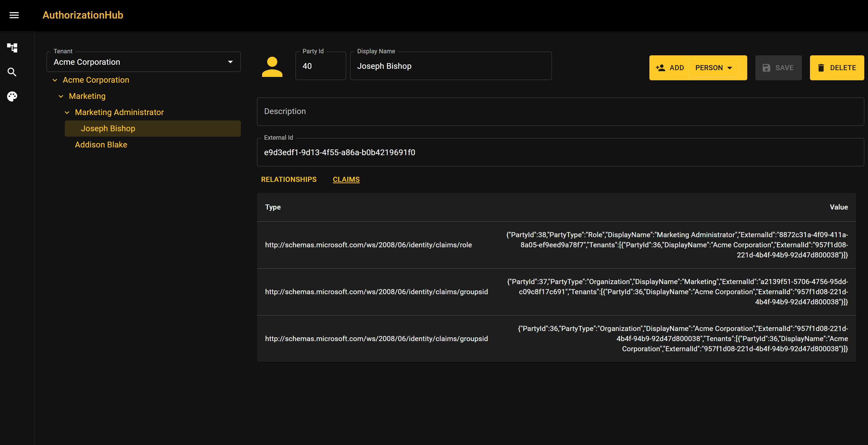
Task: Select Marketing Administrator in the tree
Action: click(x=119, y=112)
